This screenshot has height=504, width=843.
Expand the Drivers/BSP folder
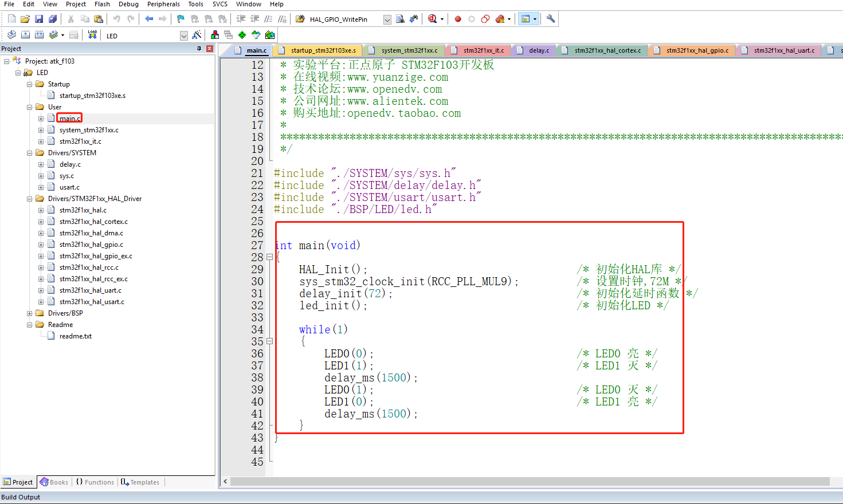point(30,313)
